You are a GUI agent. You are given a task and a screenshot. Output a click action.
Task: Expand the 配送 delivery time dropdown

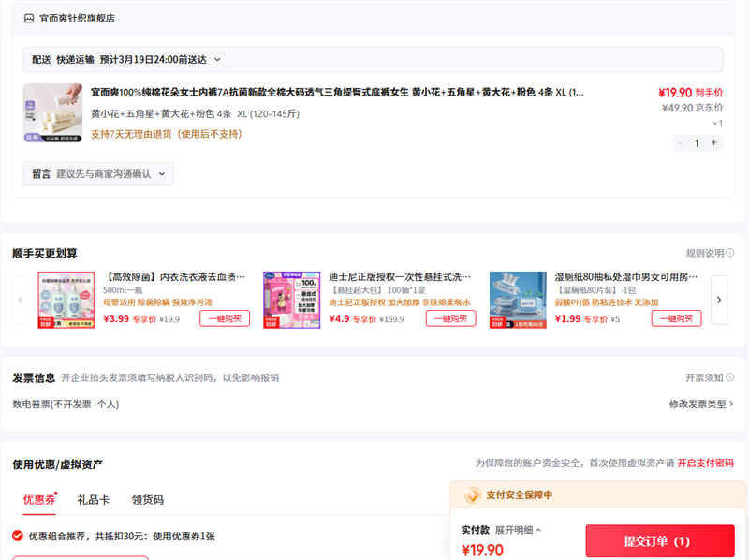point(217,59)
